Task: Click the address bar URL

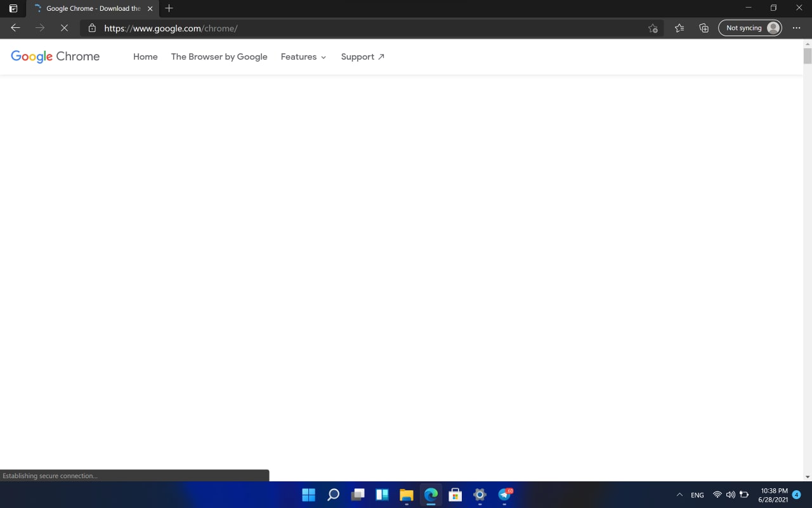Action: 171,28
